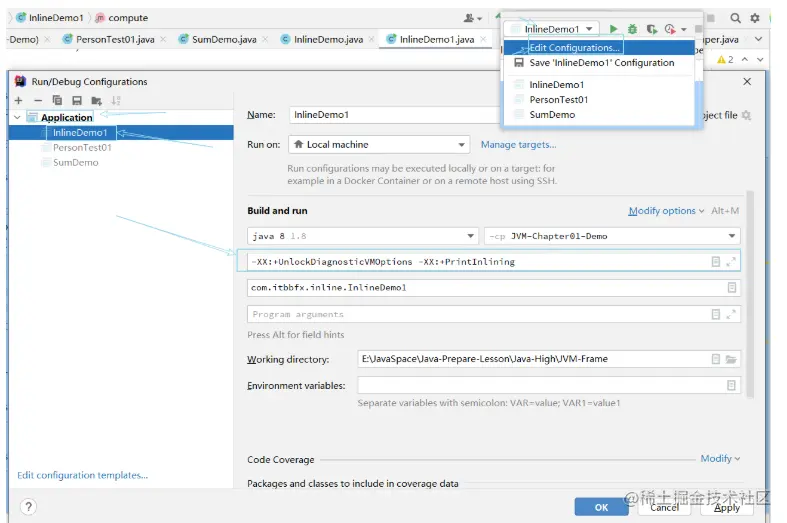Image resolution: width=787 pixels, height=523 pixels.
Task: Open help question mark button
Action: click(x=29, y=506)
